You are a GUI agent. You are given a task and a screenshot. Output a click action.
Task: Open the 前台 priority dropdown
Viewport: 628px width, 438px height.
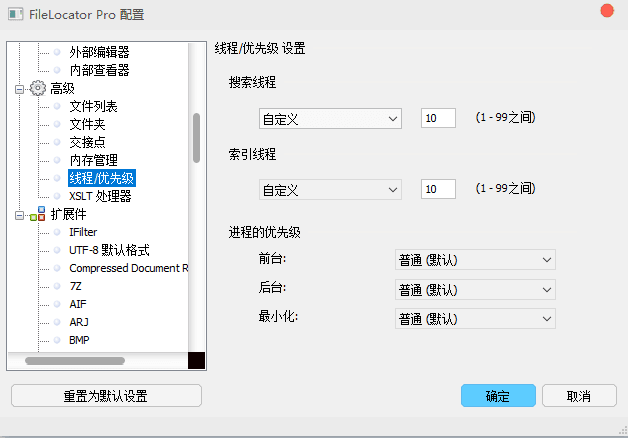coord(475,261)
